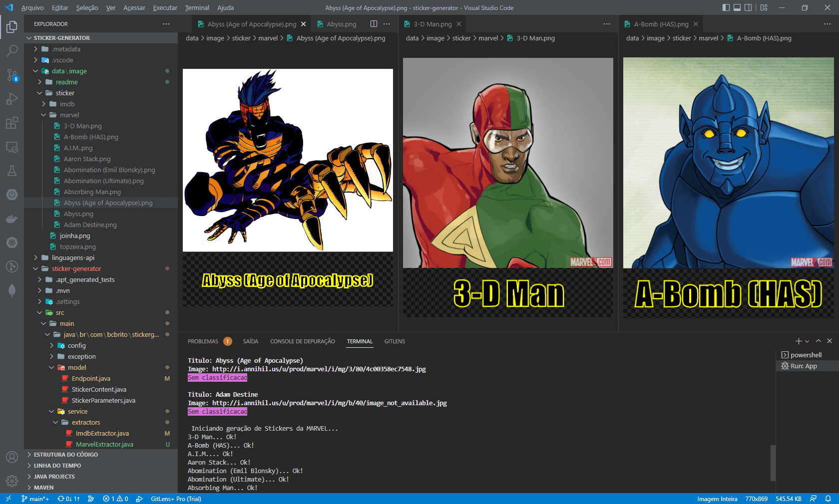The height and width of the screenshot is (504, 839).
Task: Expand the MAVEN section
Action: 101,488
